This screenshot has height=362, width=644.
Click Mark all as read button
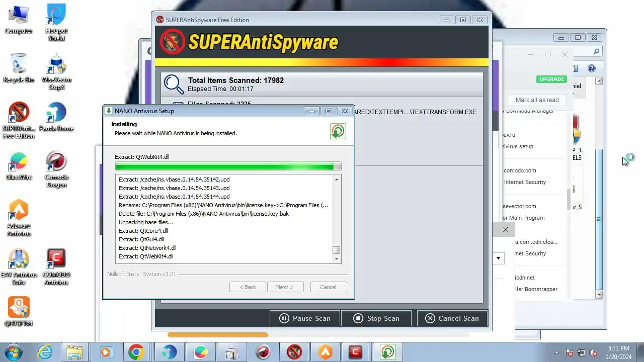tap(537, 100)
